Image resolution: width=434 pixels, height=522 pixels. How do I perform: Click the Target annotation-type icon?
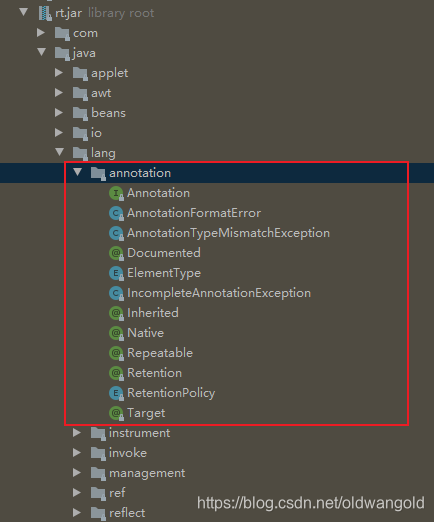click(116, 413)
